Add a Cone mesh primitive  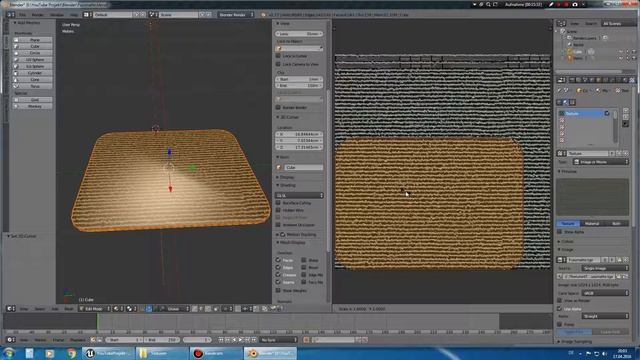(x=32, y=80)
